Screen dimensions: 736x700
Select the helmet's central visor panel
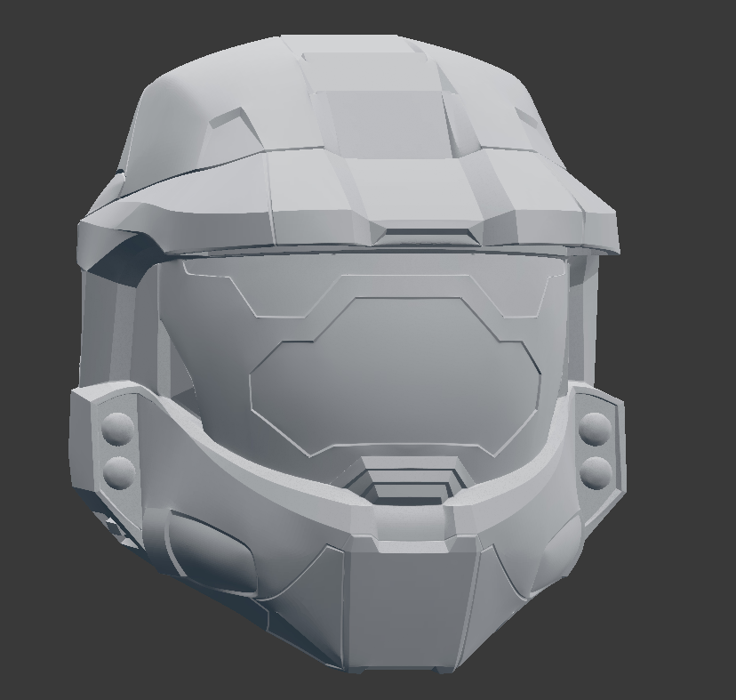point(396,378)
